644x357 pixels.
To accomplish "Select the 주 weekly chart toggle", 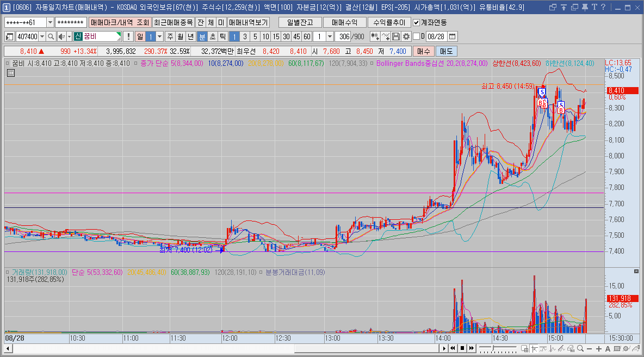I will [170, 36].
